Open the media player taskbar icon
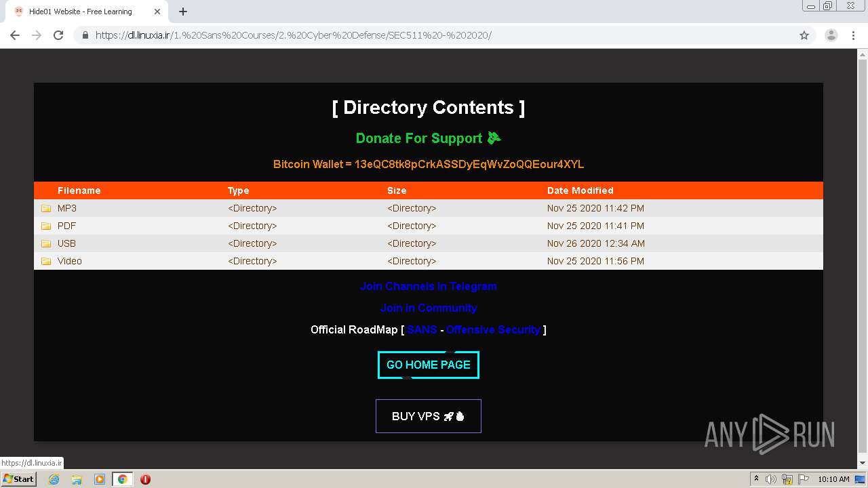868x488 pixels. coord(100,479)
